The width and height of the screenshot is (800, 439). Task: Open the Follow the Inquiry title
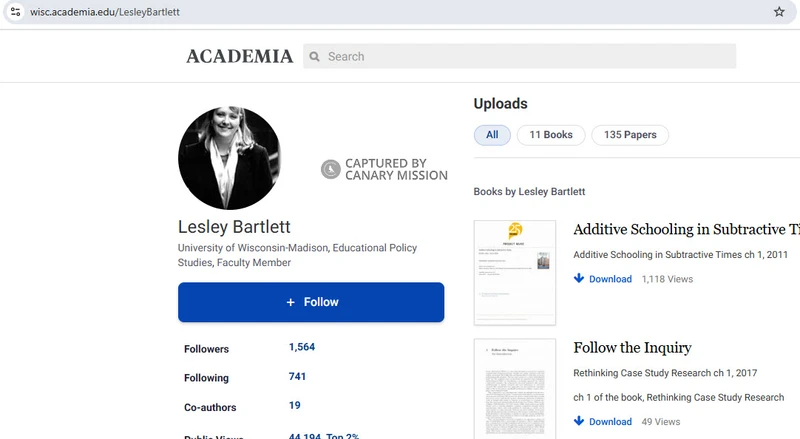tap(632, 348)
